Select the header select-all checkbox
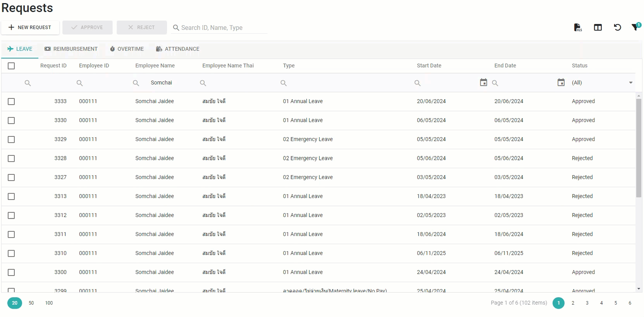Screen dimensions: 644x317 (11, 66)
